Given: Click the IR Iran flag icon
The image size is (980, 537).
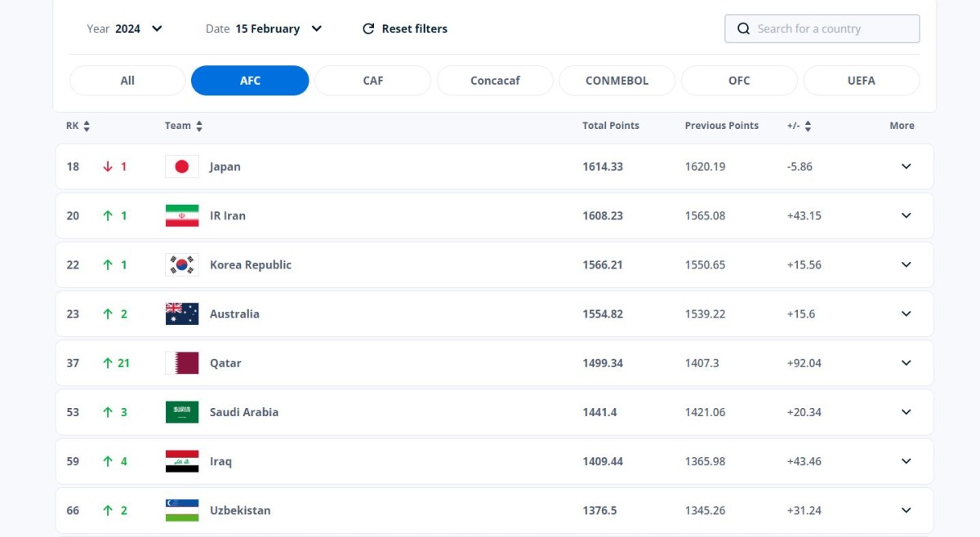Looking at the screenshot, I should point(181,215).
